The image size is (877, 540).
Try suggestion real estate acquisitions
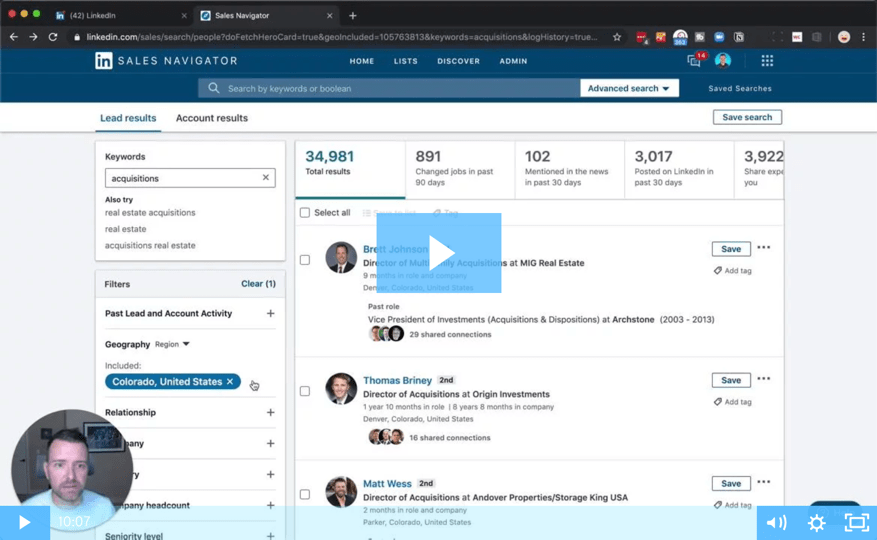click(150, 213)
